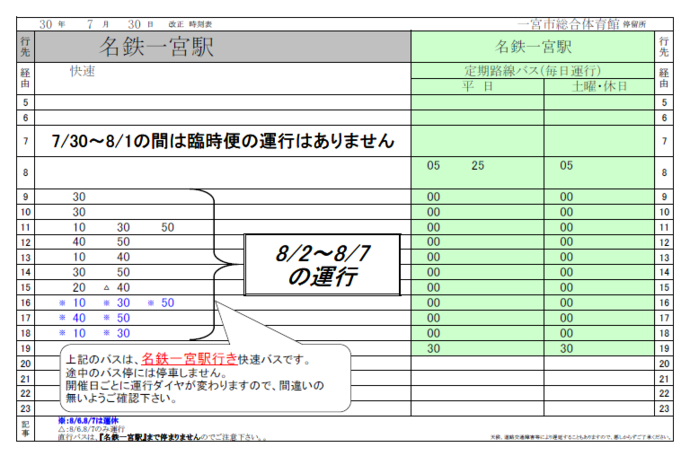Click the footnote △:8/6.8/7のみ運行
Viewport: 690px width, 456px height.
coord(92,429)
